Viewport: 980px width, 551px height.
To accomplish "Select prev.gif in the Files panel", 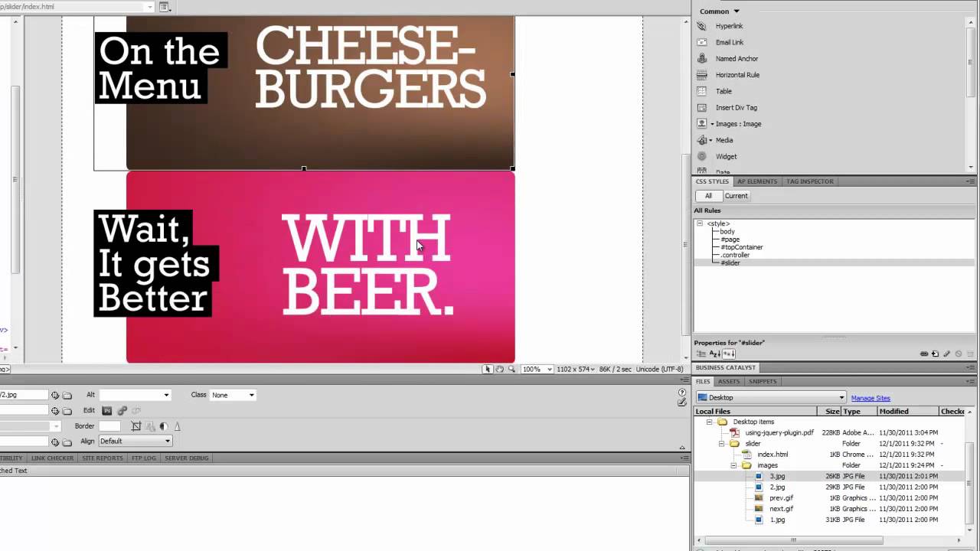I will [x=781, y=498].
